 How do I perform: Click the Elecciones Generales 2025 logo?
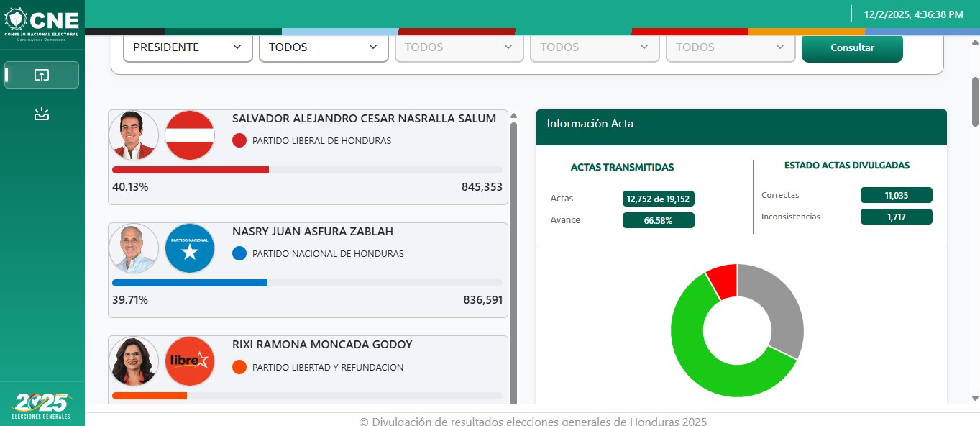(42, 406)
